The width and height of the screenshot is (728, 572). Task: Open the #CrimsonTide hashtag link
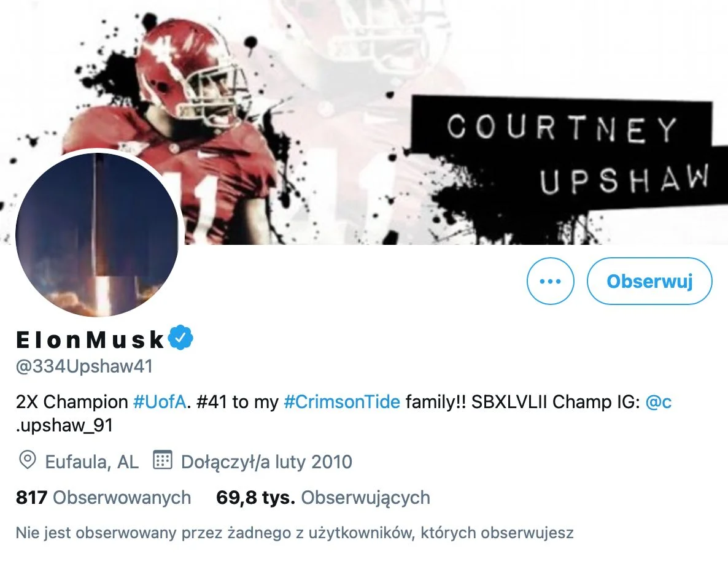tap(342, 401)
